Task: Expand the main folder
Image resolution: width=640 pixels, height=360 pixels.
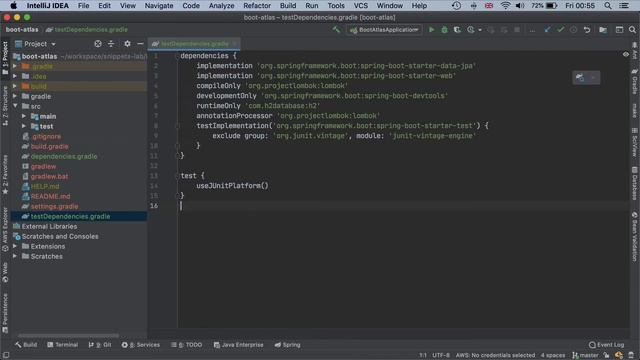Action: (24, 116)
